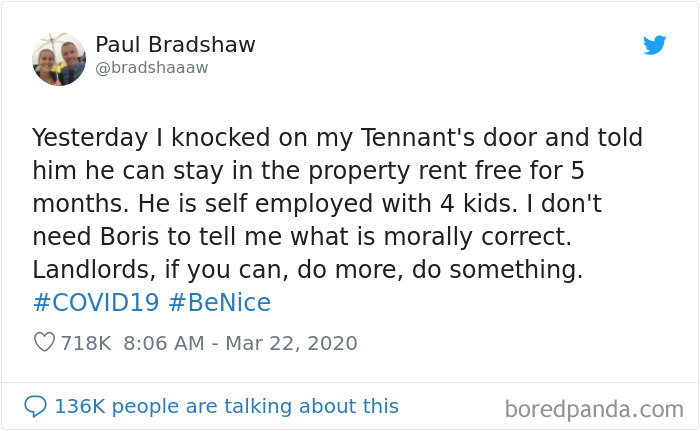Viewport: 700px width, 431px height.
Task: Open '136K people are talking about this'
Action: (x=226, y=406)
